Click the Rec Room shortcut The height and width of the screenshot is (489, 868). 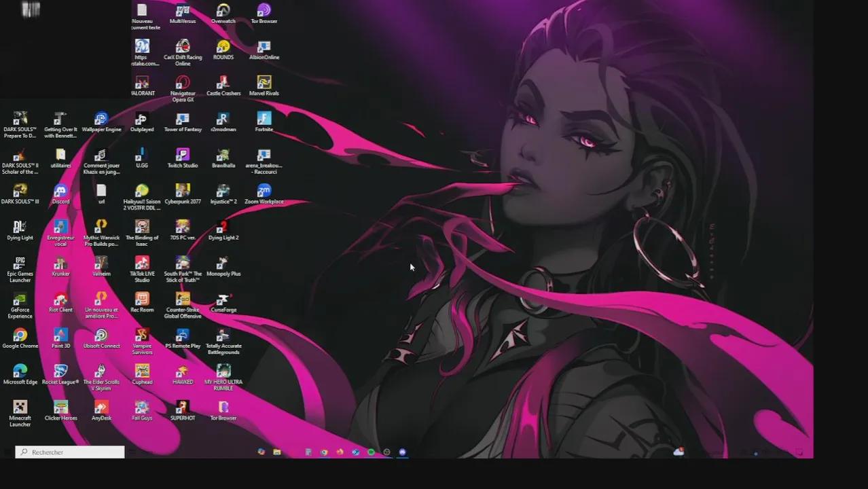click(142, 302)
